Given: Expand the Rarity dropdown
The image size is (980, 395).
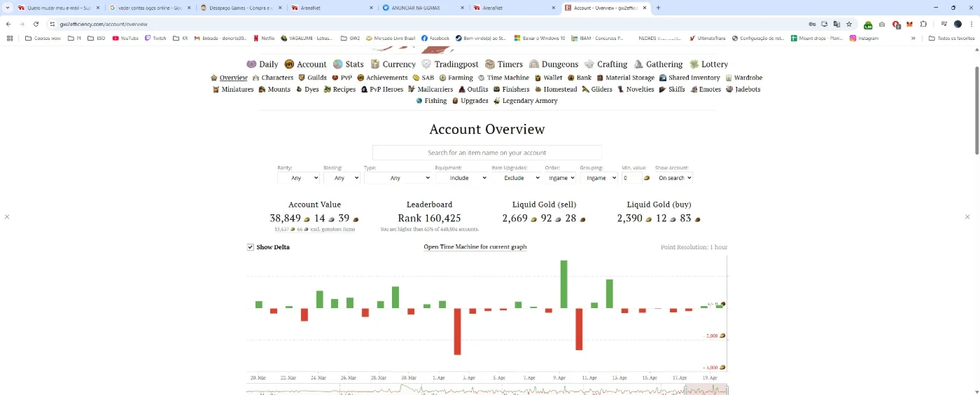Looking at the screenshot, I should 298,178.
